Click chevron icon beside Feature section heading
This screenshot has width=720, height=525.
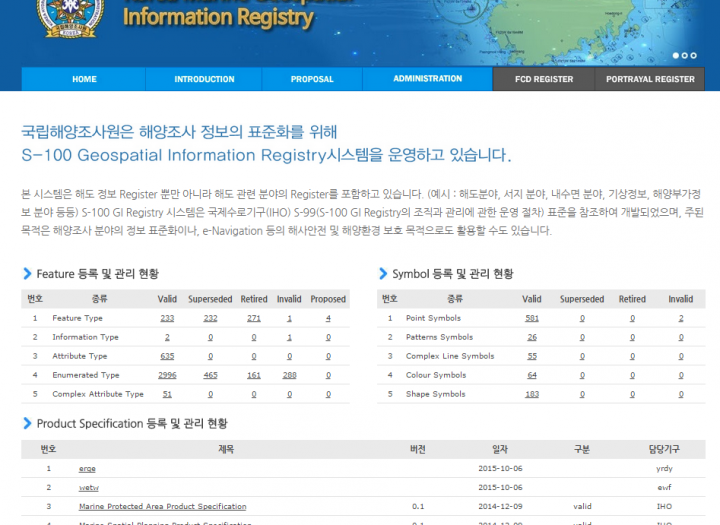(26, 274)
